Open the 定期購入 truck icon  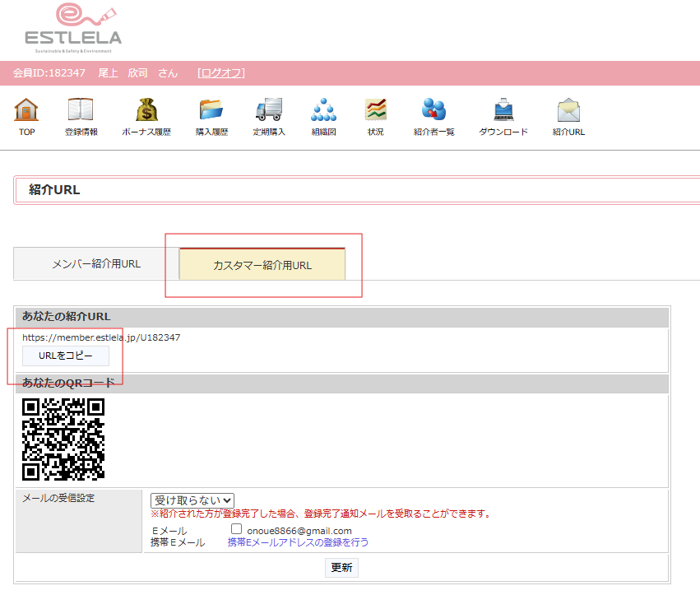(x=269, y=109)
